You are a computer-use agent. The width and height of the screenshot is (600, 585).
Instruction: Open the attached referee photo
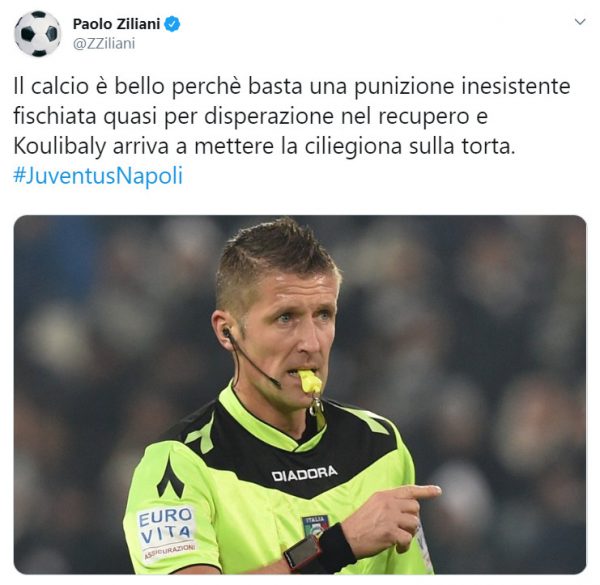tap(300, 394)
